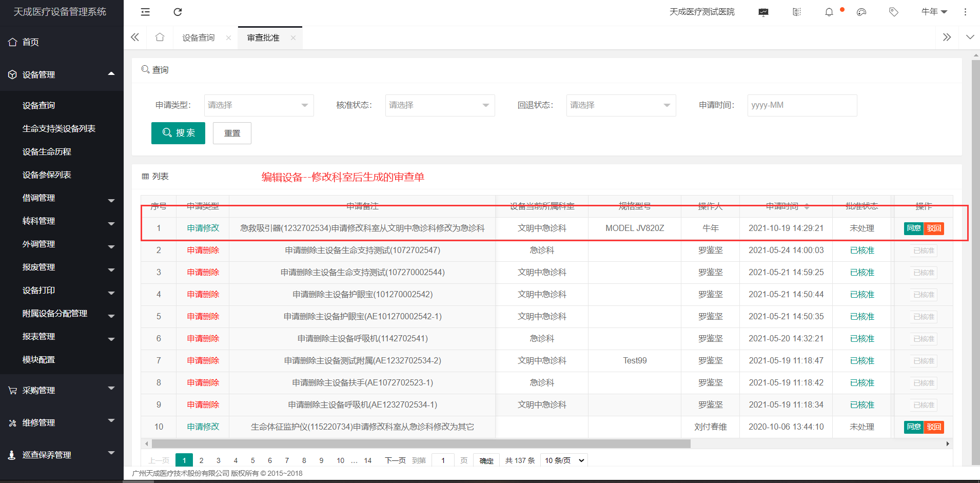Click the 确定 pagination confirm button
This screenshot has height=483, width=980.
[486, 460]
